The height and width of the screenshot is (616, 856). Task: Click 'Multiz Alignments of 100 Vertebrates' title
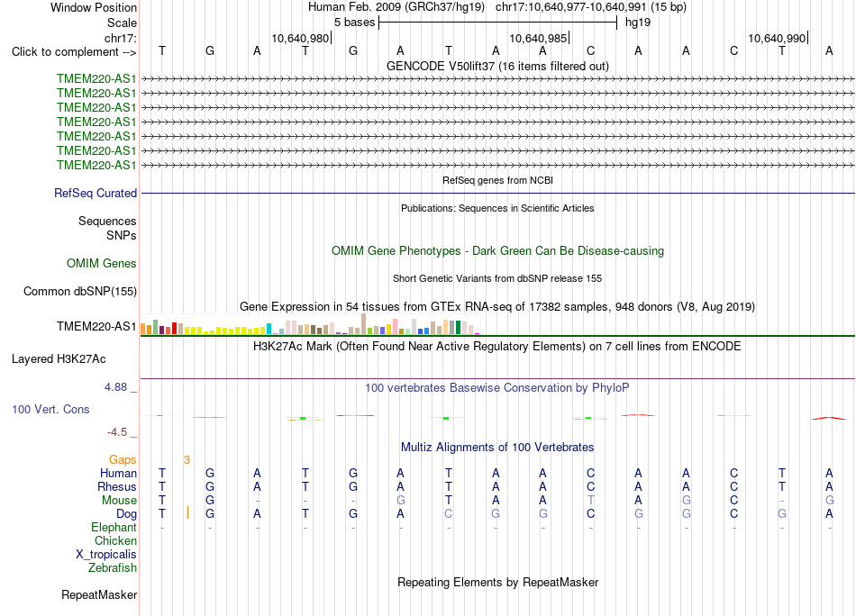[497, 448]
